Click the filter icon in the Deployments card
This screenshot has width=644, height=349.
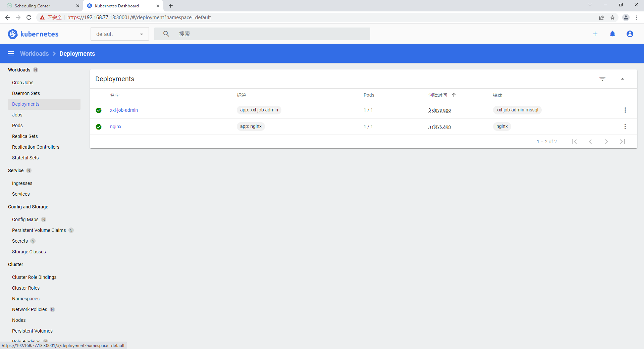602,79
